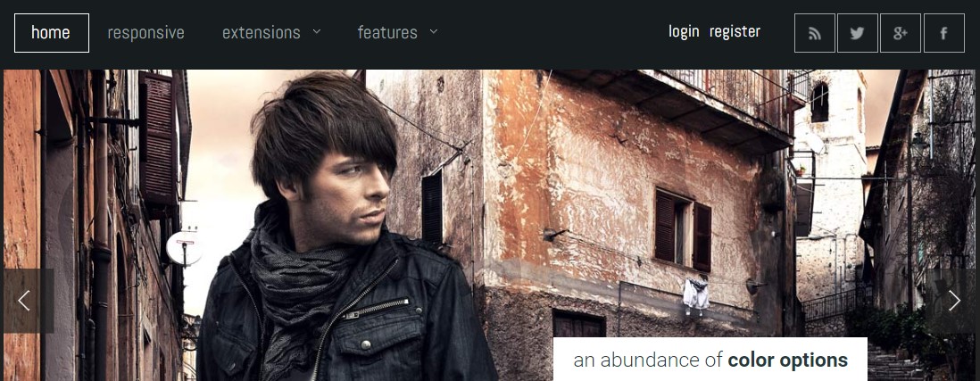
Task: Open the RSS feed icon
Action: tap(814, 33)
